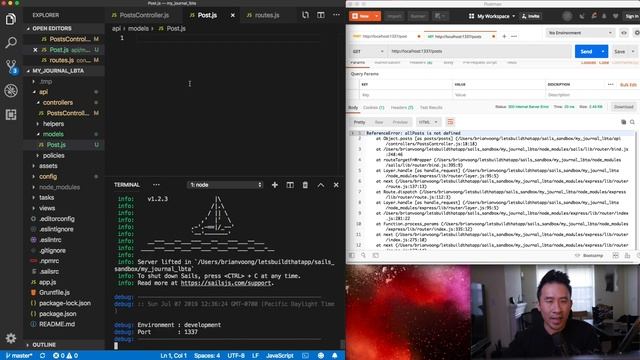Viewport: 640px width, 360px height.
Task: Click the sync changes icon in status bar
Action: click(x=42, y=356)
